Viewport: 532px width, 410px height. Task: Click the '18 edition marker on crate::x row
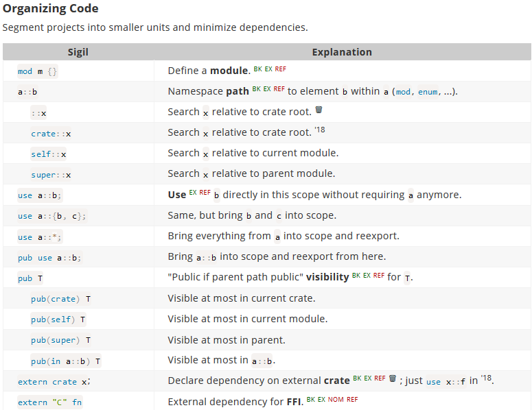point(320,130)
